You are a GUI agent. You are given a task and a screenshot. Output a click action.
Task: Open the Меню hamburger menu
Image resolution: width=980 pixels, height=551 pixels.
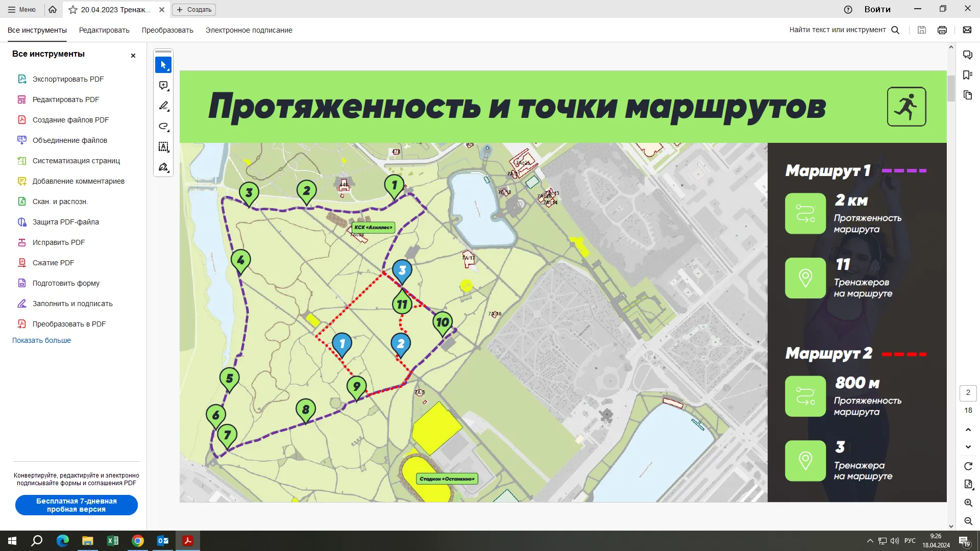tap(21, 10)
